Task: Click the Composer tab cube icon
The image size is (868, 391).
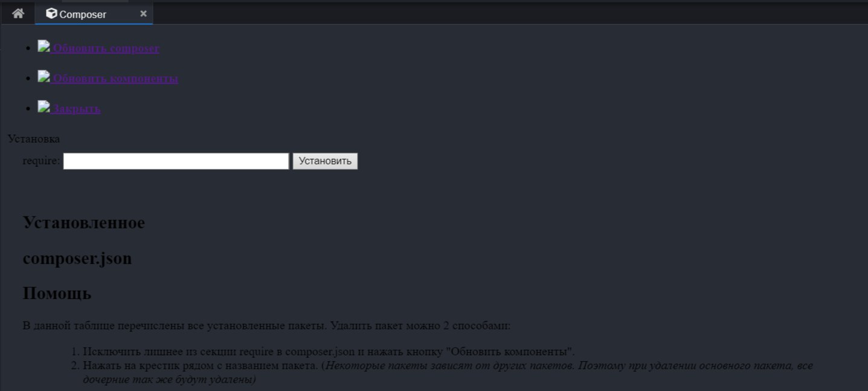Action: click(51, 13)
